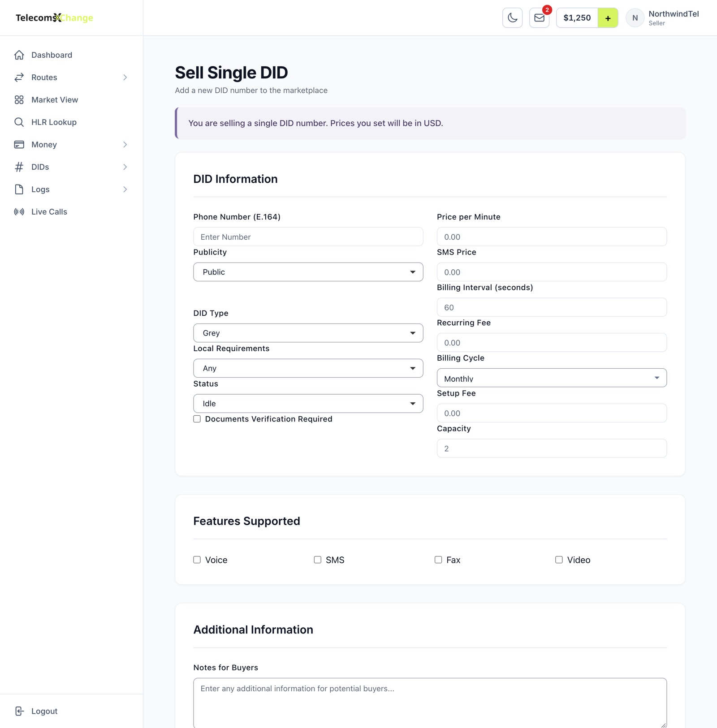Click the Money card icon
This screenshot has width=717, height=728.
(x=19, y=145)
